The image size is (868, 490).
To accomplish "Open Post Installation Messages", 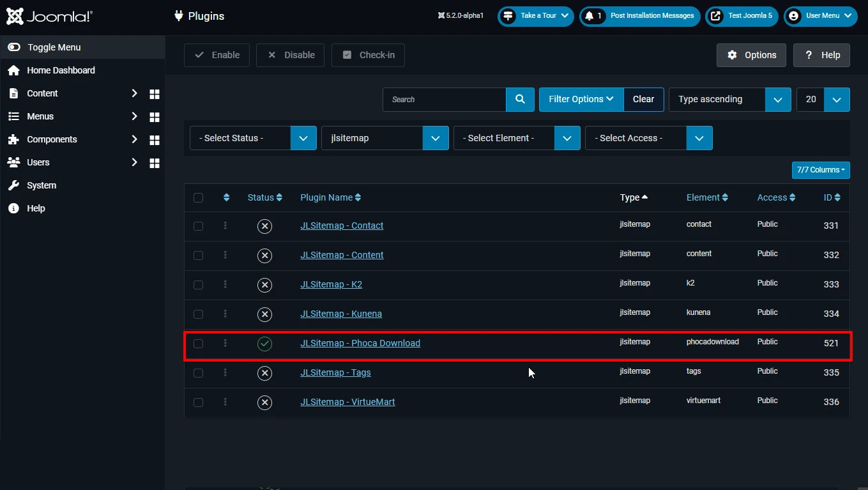I will (x=640, y=16).
